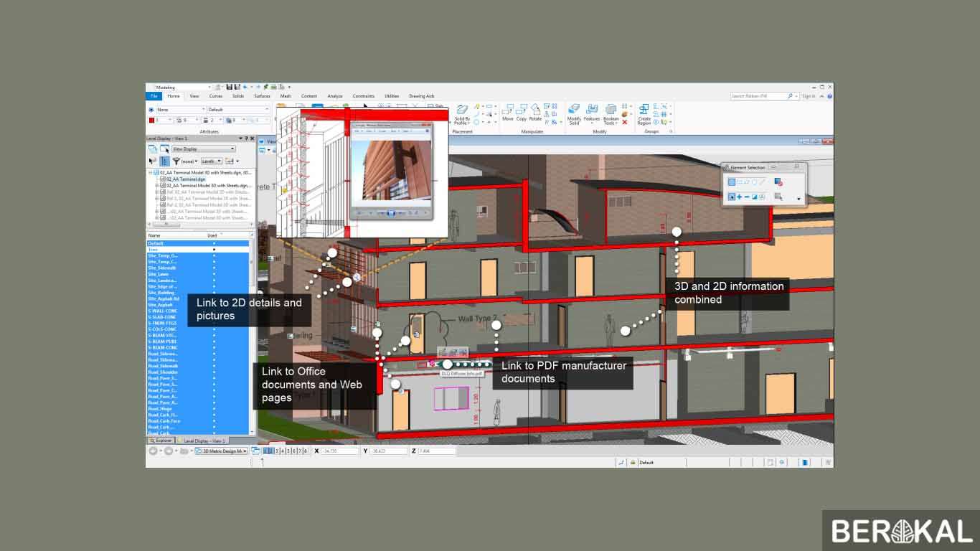The width and height of the screenshot is (980, 551).
Task: Choose Subtract mode minus icon in Element Selection
Action: click(x=747, y=197)
